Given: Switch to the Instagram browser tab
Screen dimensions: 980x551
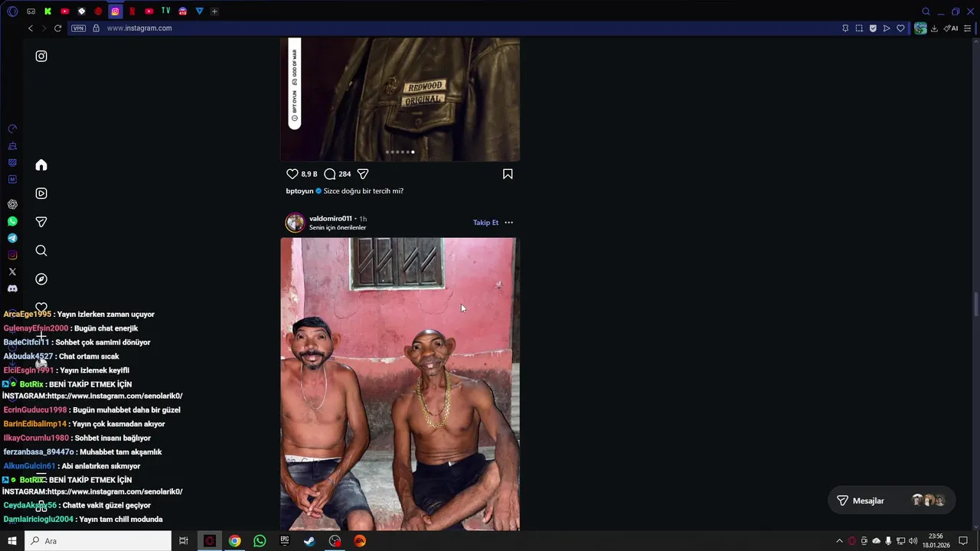Looking at the screenshot, I should (115, 11).
